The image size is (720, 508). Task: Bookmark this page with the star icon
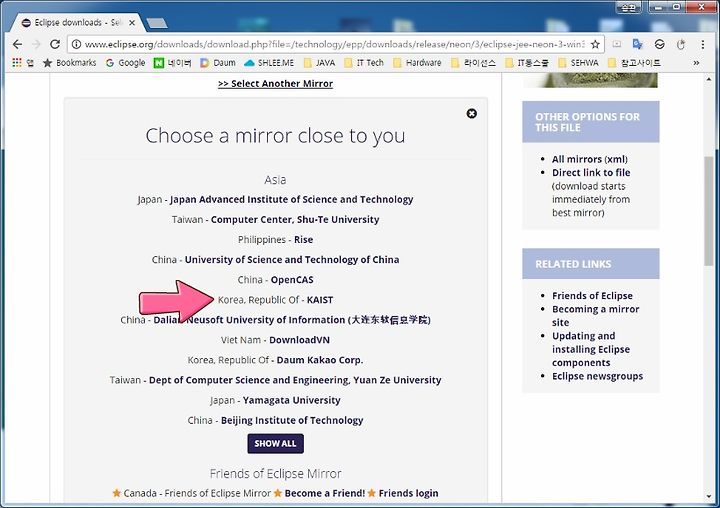[x=595, y=44]
